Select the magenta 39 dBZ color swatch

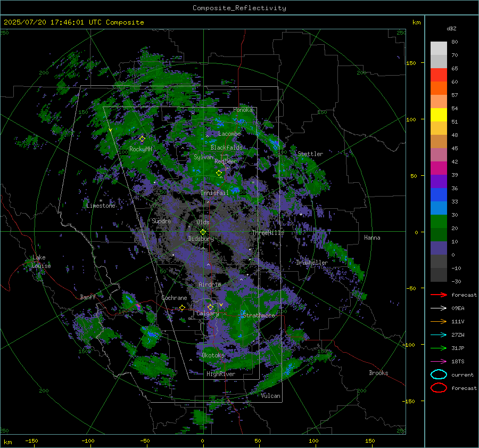[439, 168]
